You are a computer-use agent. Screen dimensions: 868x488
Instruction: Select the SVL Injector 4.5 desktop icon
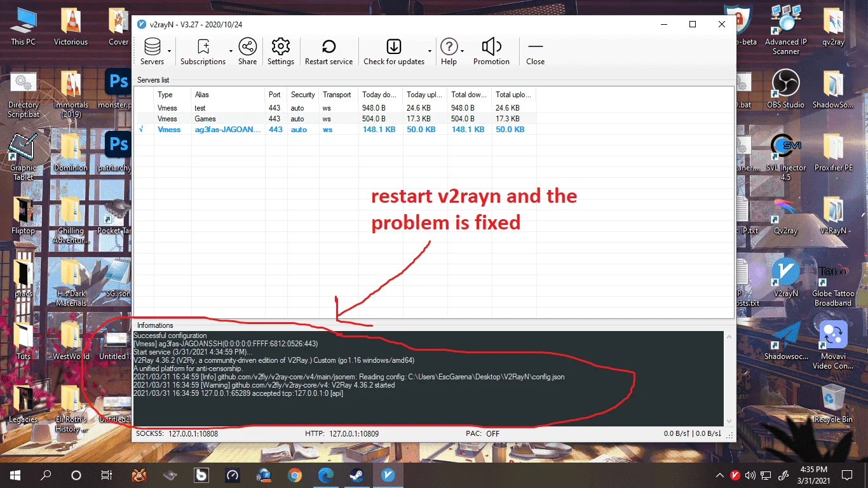point(786,158)
